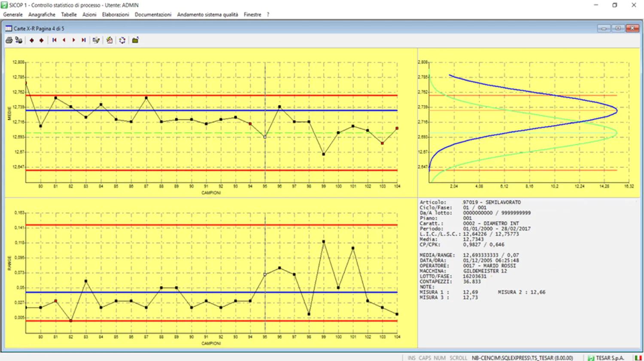This screenshot has height=361, width=644.
Task: Click 'TESAR S.p.A.' in the status bar
Action: click(610, 358)
